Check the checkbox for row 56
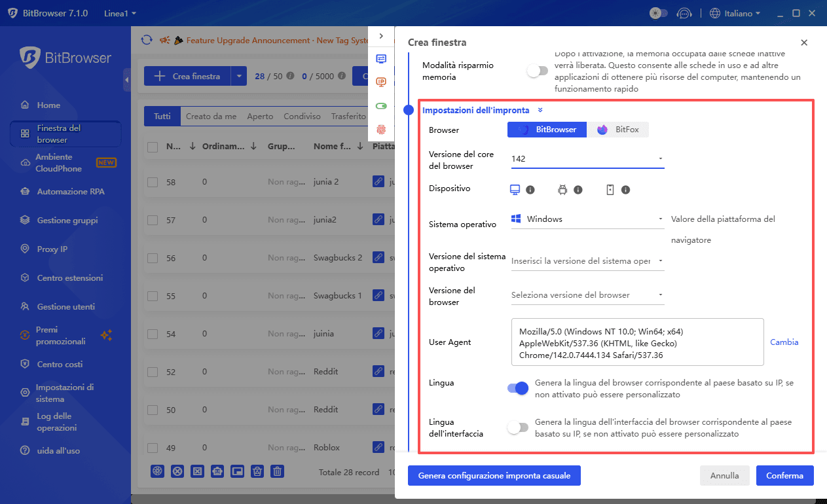Image resolution: width=827 pixels, height=504 pixels. pyautogui.click(x=153, y=258)
